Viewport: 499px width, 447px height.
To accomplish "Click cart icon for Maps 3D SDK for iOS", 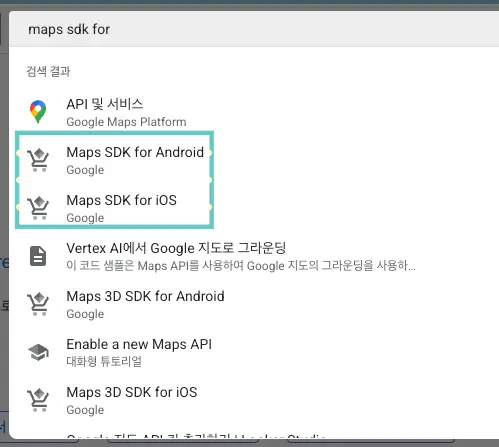I will coord(38,400).
